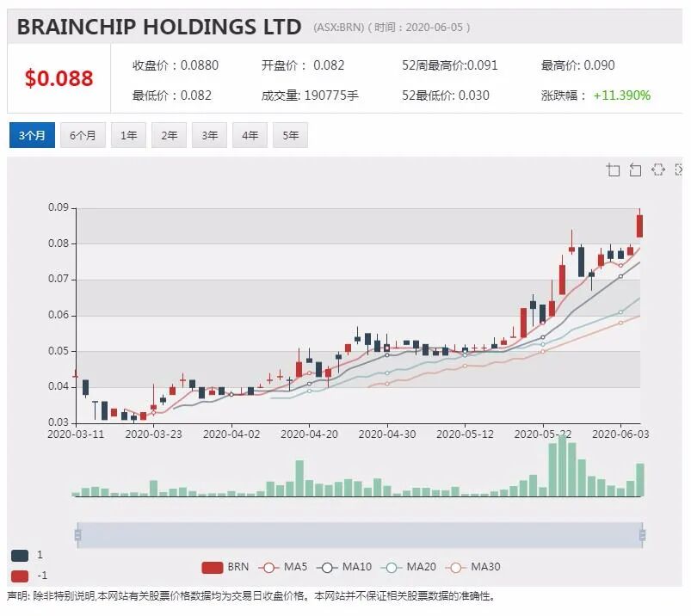
Task: Click the 最高价: 0.090 value
Action: click(577, 65)
